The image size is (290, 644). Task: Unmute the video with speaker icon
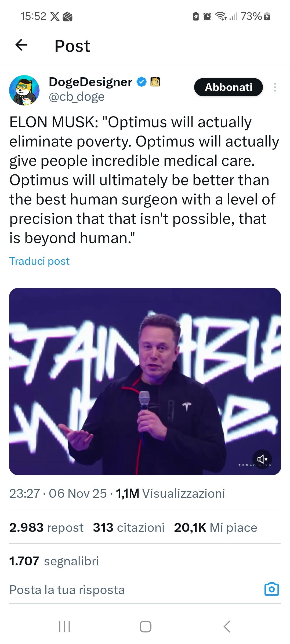262,459
